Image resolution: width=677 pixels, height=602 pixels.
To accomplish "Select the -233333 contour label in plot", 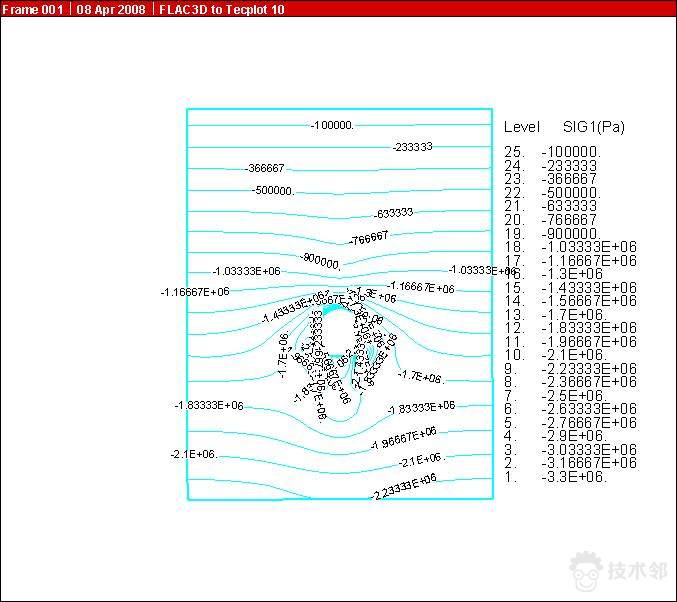I will coord(413,147).
